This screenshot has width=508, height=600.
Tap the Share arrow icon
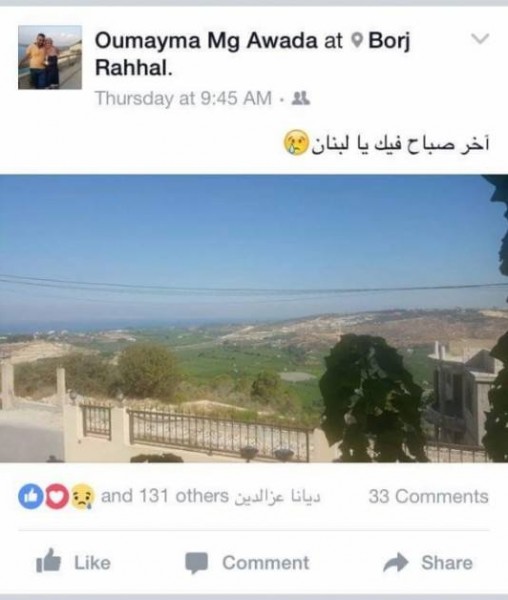click(x=396, y=562)
